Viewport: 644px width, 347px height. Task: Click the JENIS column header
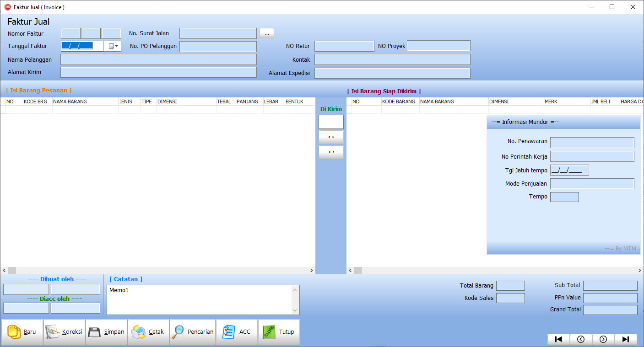tap(129, 101)
